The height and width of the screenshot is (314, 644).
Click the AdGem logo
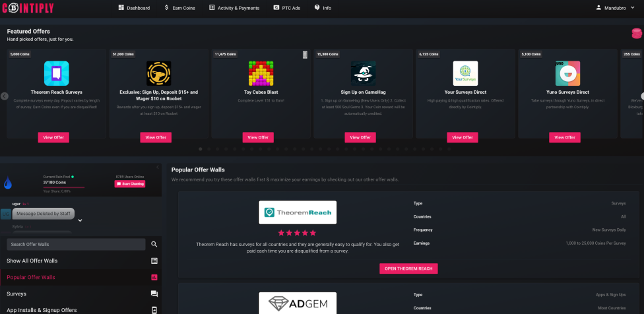click(298, 303)
